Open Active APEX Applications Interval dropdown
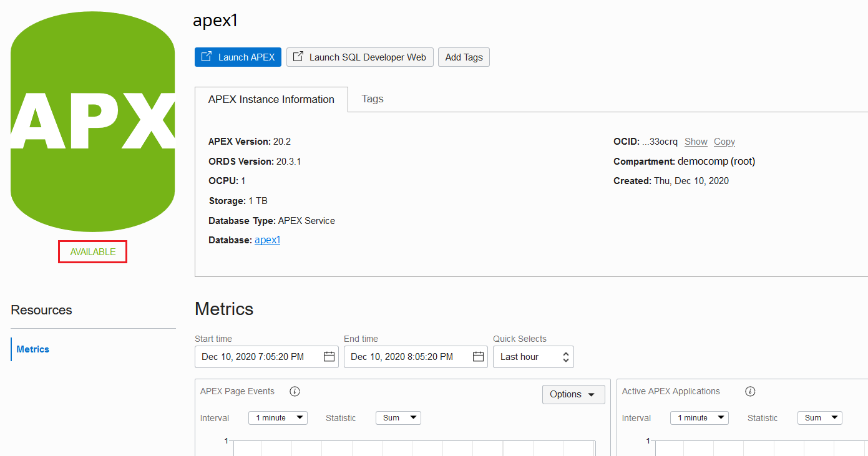 point(700,418)
